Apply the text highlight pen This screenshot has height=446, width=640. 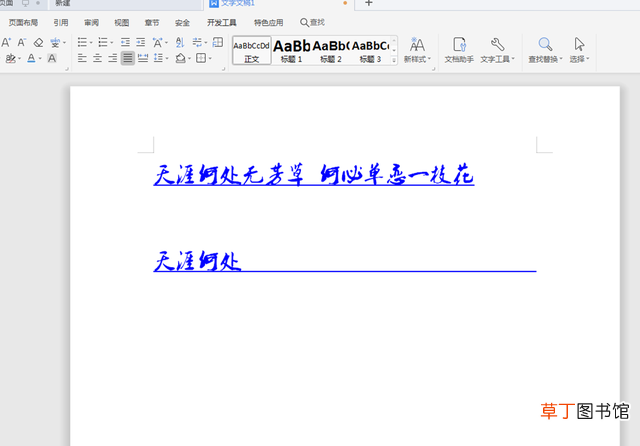11,58
